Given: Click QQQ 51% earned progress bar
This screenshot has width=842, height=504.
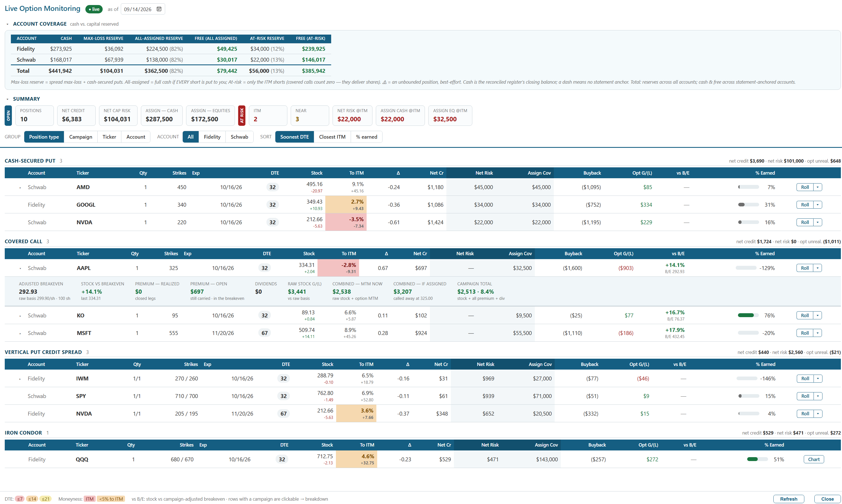Looking at the screenshot, I should (757, 459).
